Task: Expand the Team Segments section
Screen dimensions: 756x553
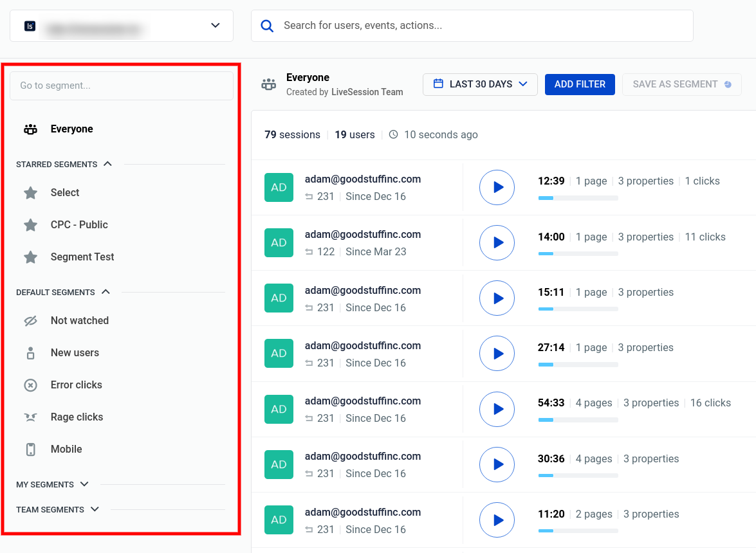Action: tap(95, 509)
